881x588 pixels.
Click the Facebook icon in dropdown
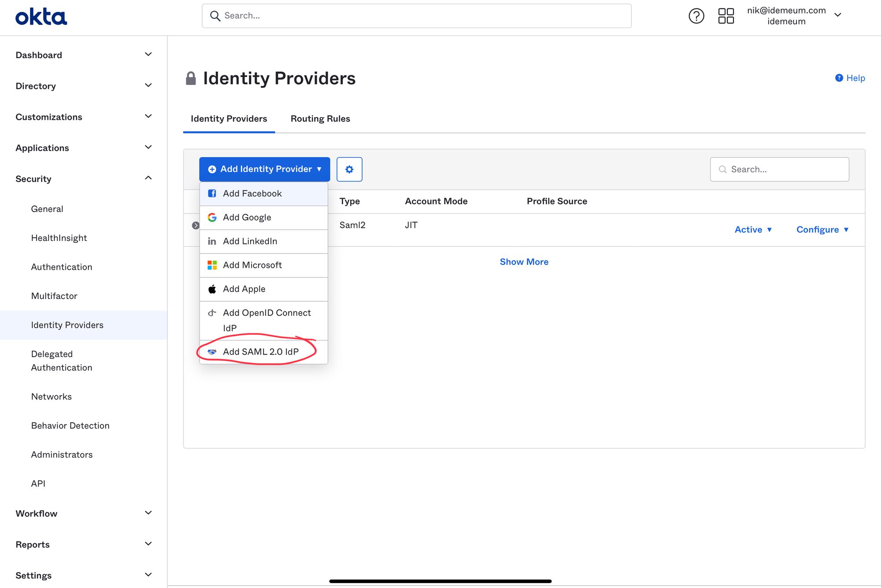pos(212,193)
